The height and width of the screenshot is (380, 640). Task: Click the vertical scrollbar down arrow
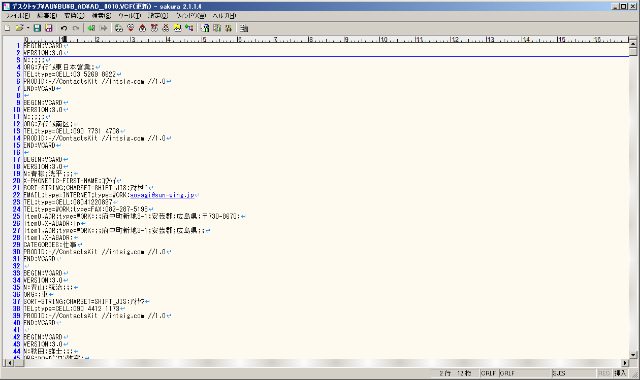coord(633,355)
